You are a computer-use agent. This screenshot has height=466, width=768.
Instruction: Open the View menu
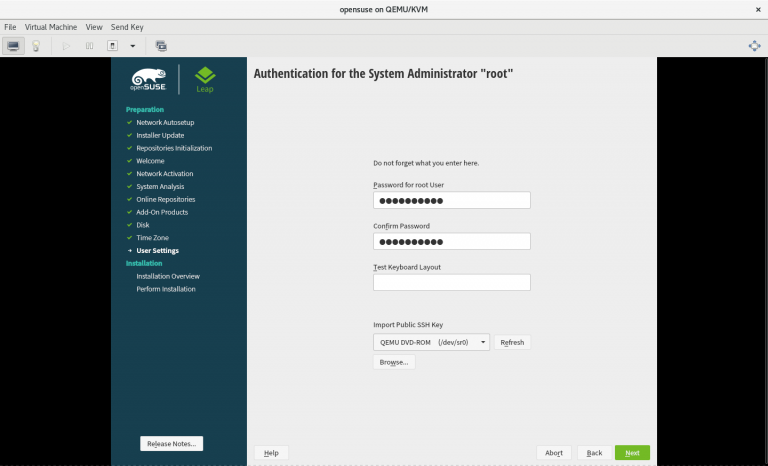click(x=94, y=27)
